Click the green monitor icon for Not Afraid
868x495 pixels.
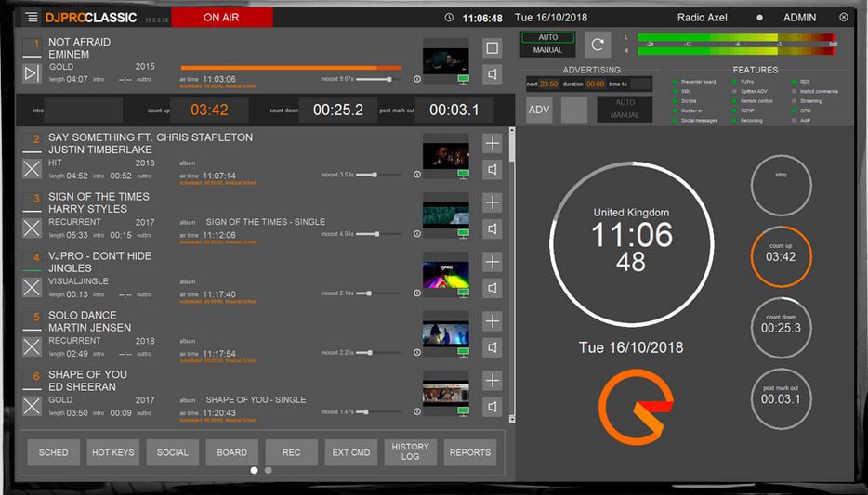[464, 80]
